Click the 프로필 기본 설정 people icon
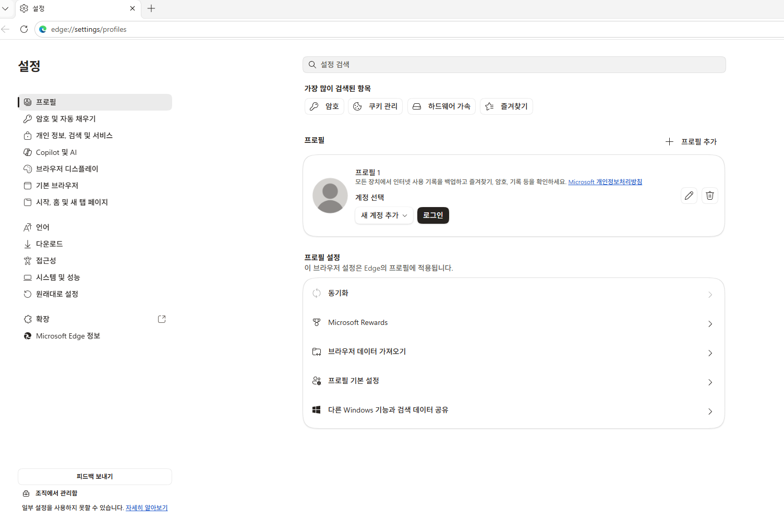 (x=317, y=381)
